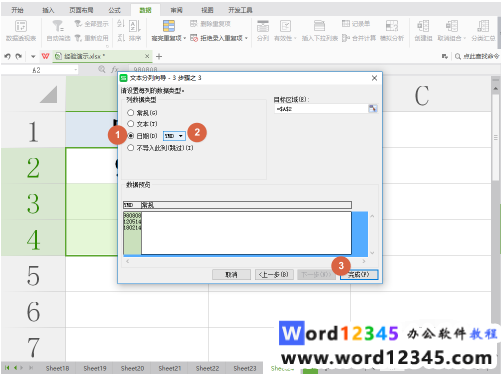Open the name box A2 dropdown arrow
502x374 pixels.
coord(76,70)
